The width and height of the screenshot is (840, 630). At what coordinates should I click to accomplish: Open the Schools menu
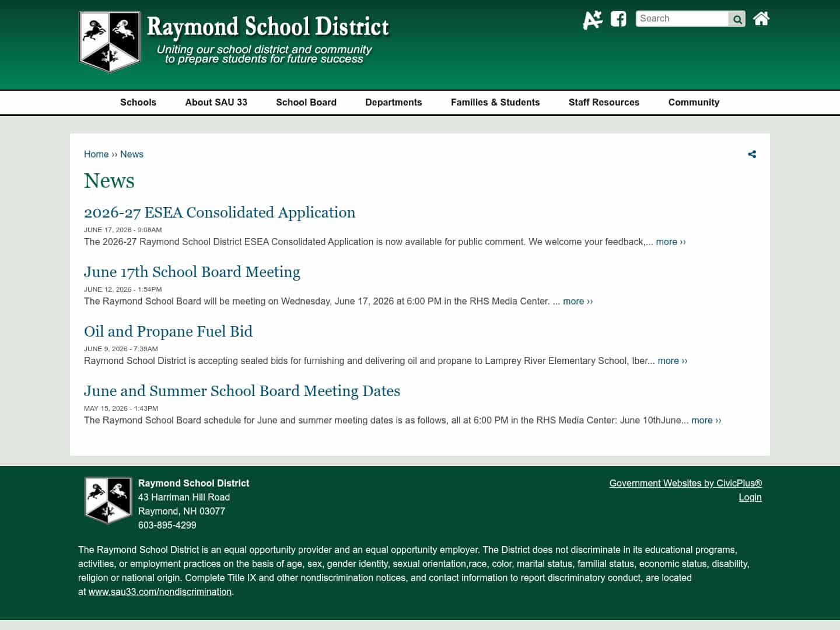click(138, 102)
